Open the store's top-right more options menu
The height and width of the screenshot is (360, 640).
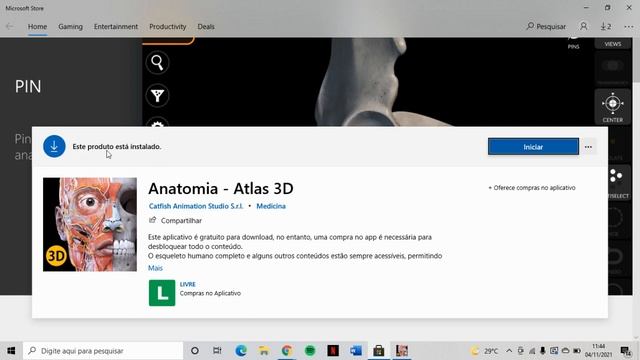[629, 27]
